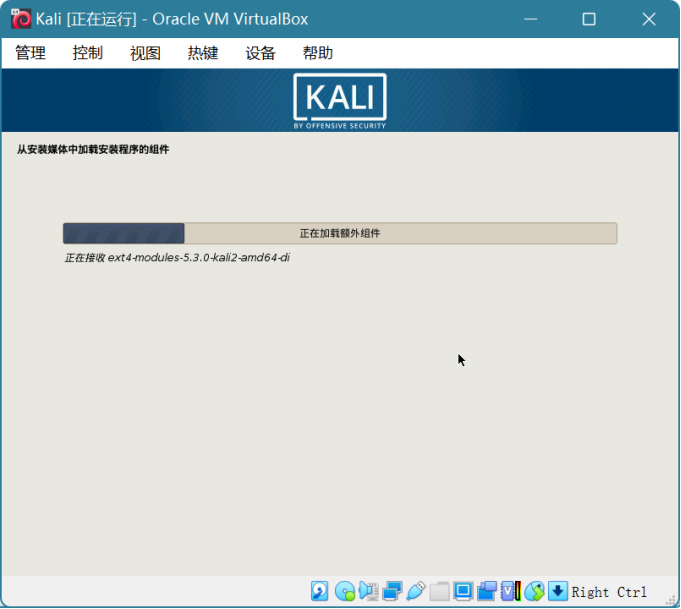The width and height of the screenshot is (681, 609).
Task: Click the shared folders status icon
Action: pyautogui.click(x=440, y=591)
